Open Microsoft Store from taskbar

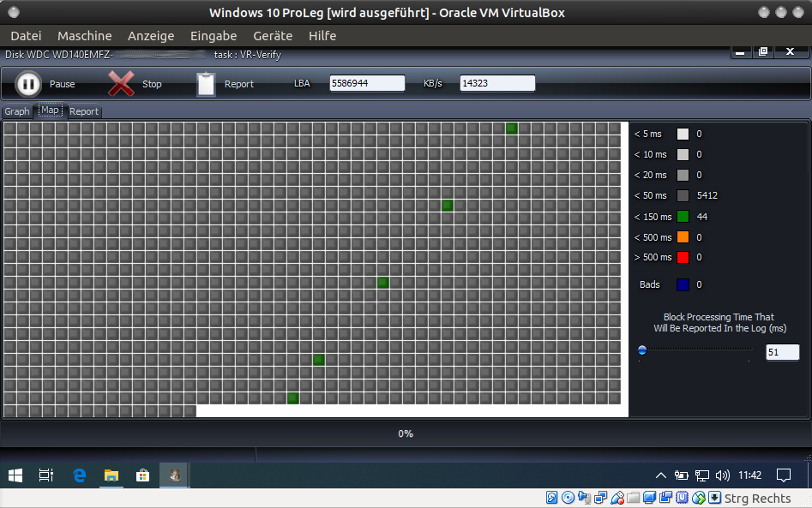pyautogui.click(x=143, y=475)
